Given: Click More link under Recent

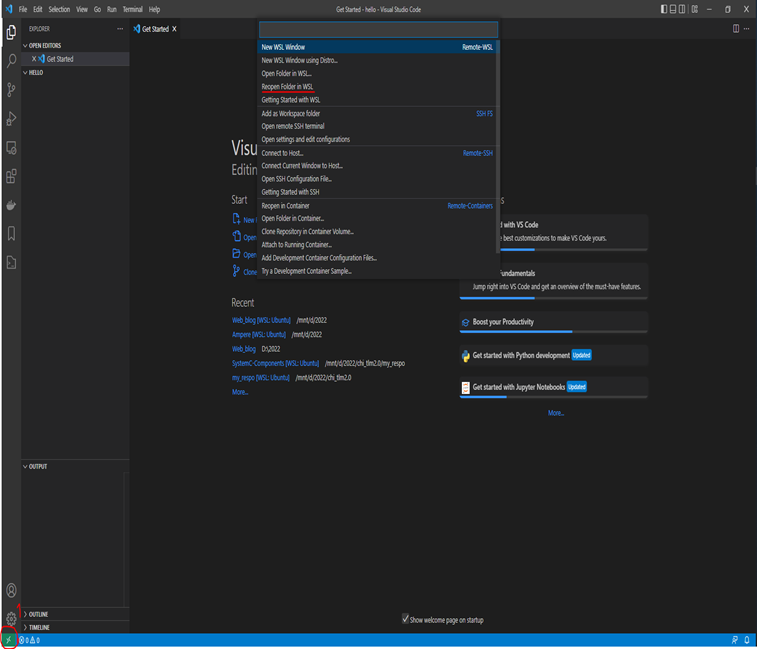Looking at the screenshot, I should point(240,392).
